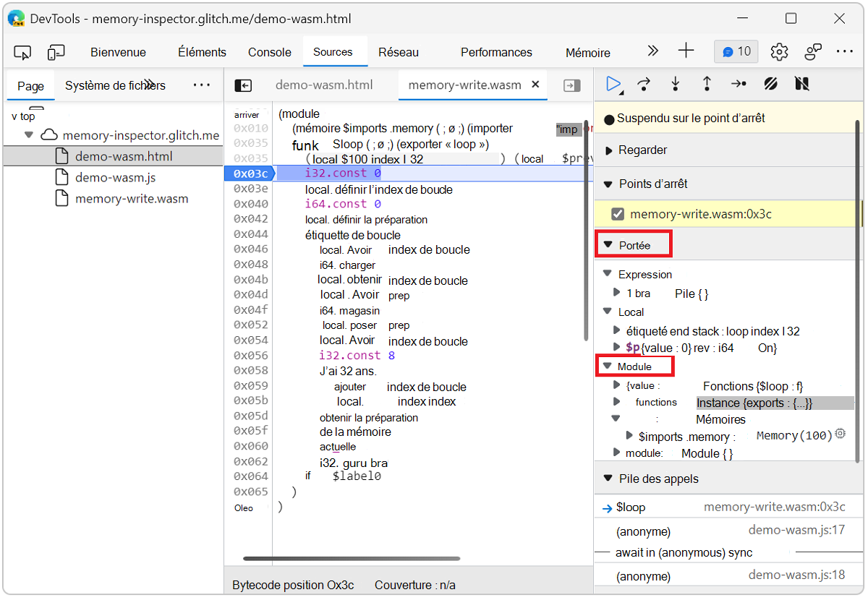Click the $loop call stack frame
The width and height of the screenshot is (868, 600).
click(x=631, y=507)
